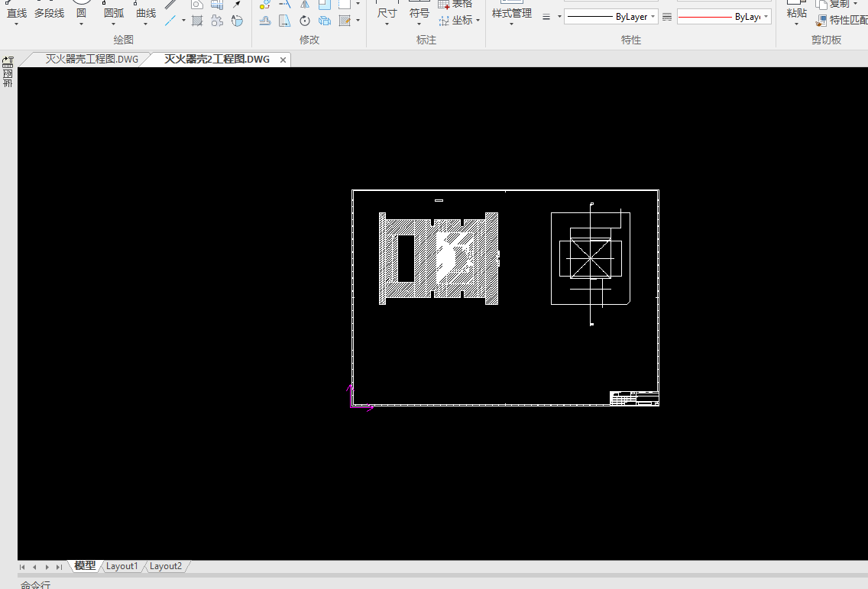Viewport: 868px width, 589px height.
Task: Expand the 尺寸 dropdown arrow
Action: point(387,24)
